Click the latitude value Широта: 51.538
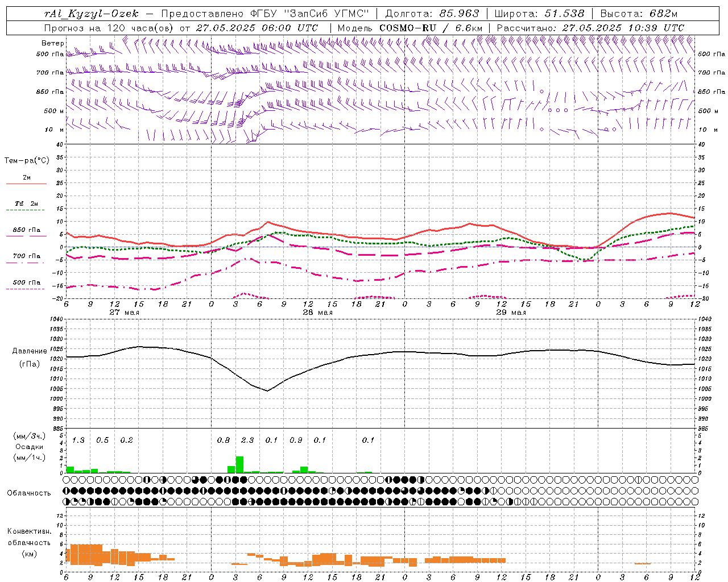 (x=539, y=14)
